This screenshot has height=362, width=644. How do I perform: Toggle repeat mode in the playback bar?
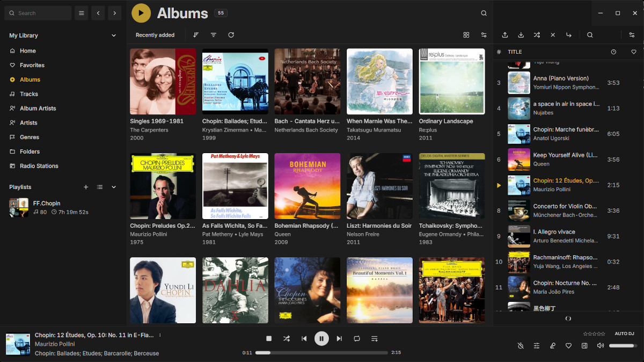point(357,338)
